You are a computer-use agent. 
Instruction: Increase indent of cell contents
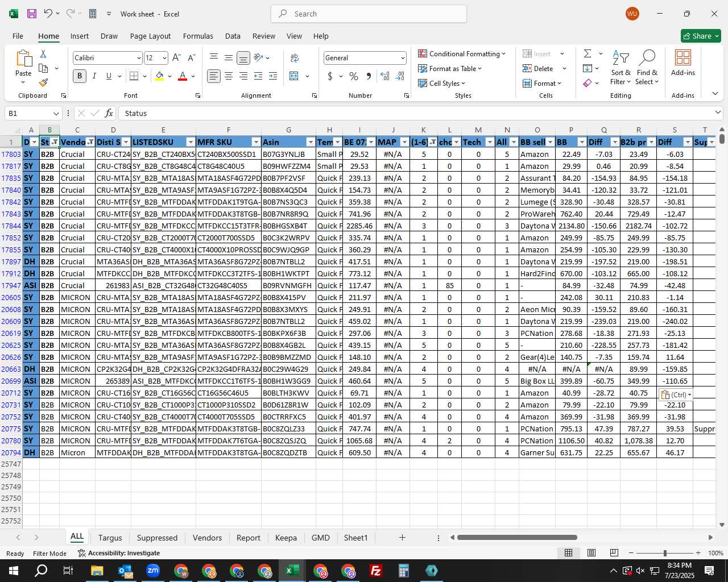coord(273,76)
